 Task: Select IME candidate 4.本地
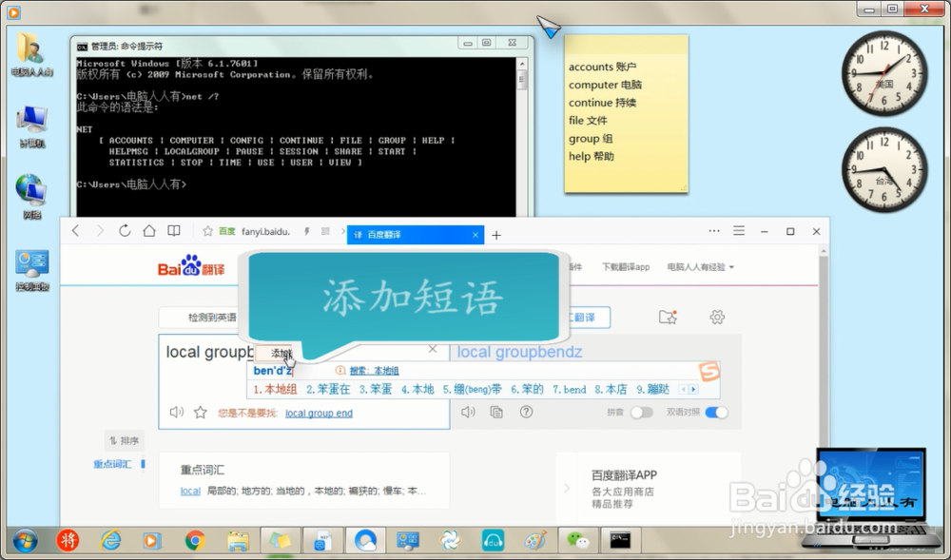[x=417, y=390]
